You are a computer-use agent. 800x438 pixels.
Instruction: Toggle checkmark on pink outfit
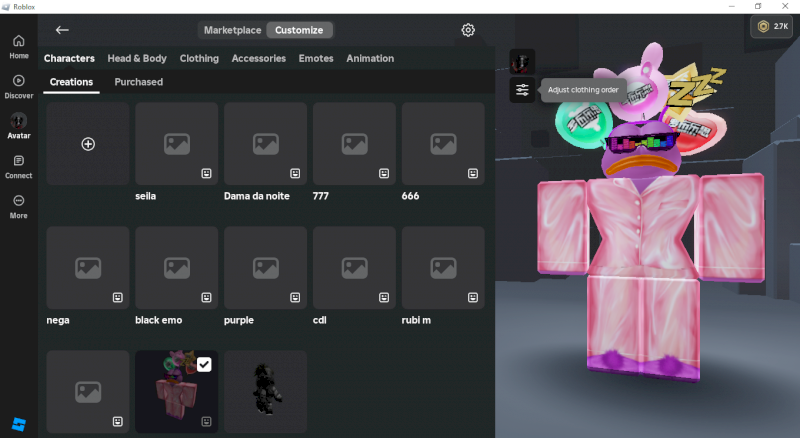[204, 365]
